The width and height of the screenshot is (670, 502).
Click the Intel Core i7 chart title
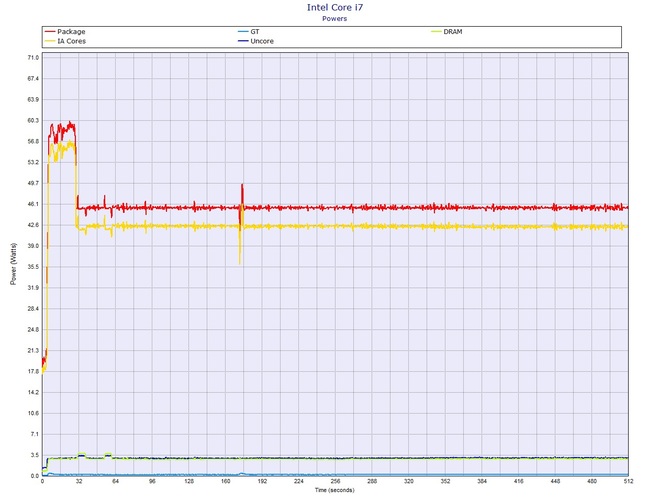pyautogui.click(x=335, y=7)
